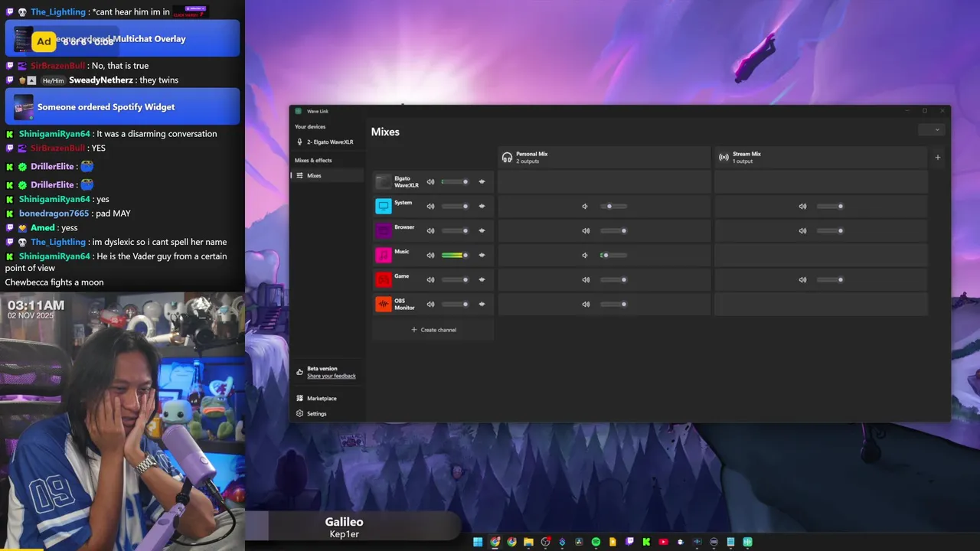Open YouTube from the taskbar
Viewport: 980px width, 551px height.
tap(663, 542)
